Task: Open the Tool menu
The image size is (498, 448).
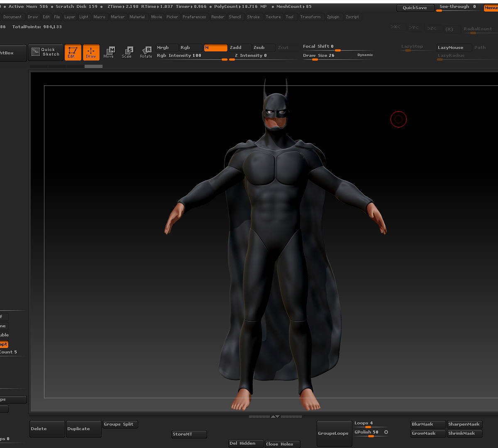Action: tap(290, 17)
